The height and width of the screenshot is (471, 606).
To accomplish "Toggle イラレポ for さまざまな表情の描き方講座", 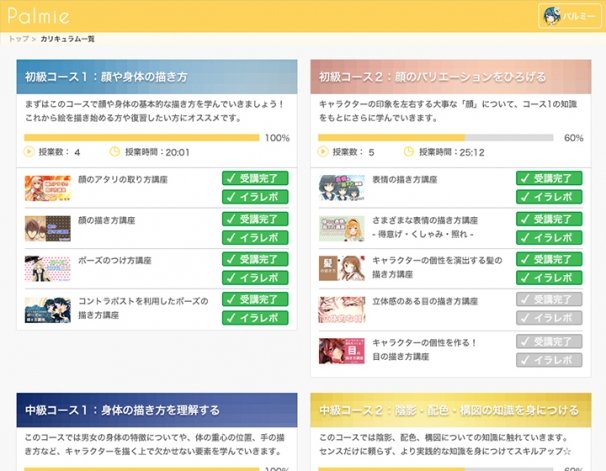I will pos(549,238).
